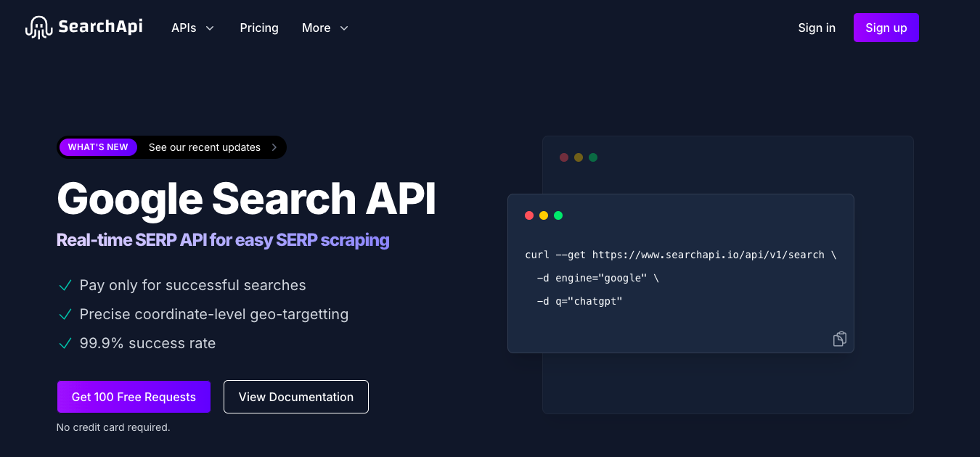This screenshot has width=980, height=457.
Task: Open See our recent updates link
Action: (205, 147)
